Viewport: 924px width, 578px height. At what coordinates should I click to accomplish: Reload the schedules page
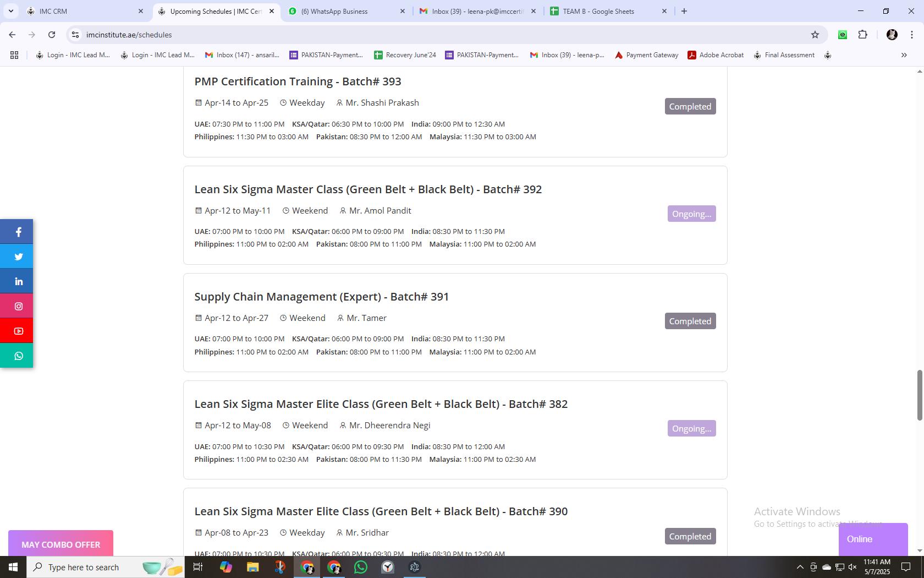tap(52, 35)
